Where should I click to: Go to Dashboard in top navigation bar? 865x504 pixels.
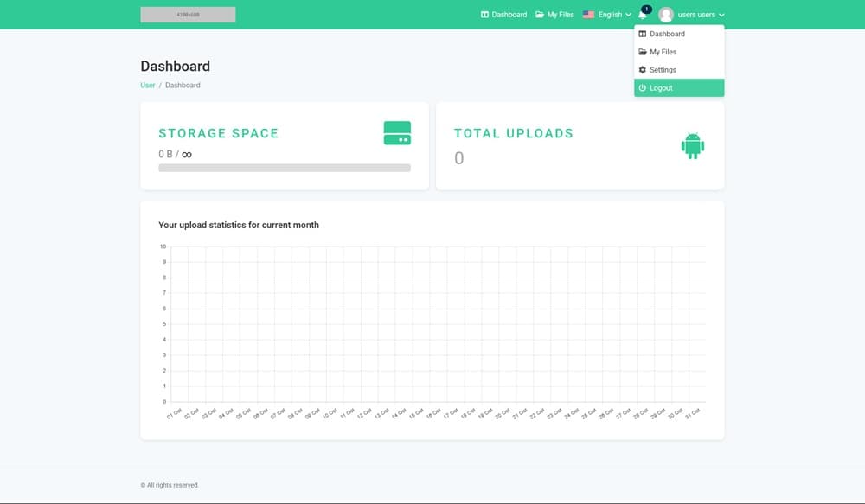pyautogui.click(x=503, y=15)
